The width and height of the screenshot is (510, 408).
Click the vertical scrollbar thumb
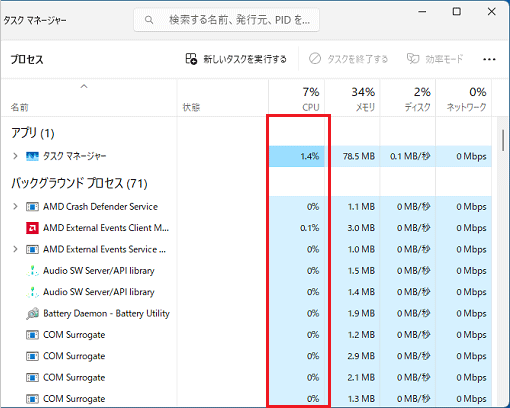[x=503, y=140]
